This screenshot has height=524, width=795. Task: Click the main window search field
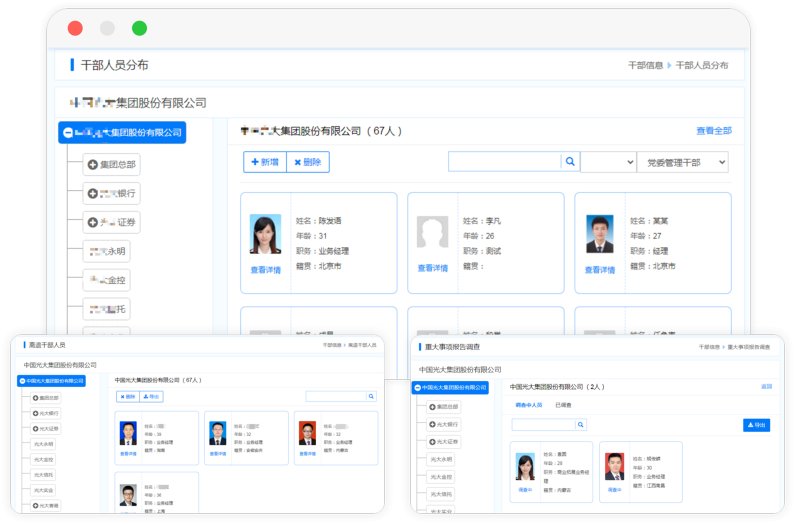[504, 162]
